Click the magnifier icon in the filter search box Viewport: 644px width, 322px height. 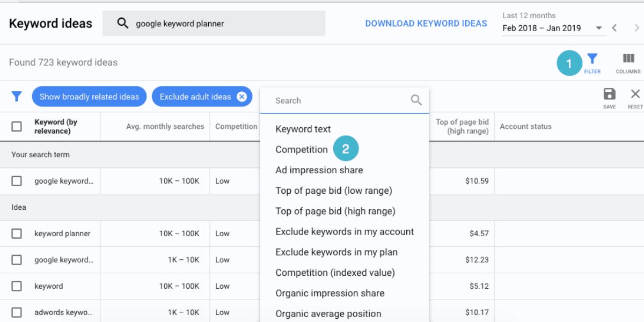click(416, 100)
